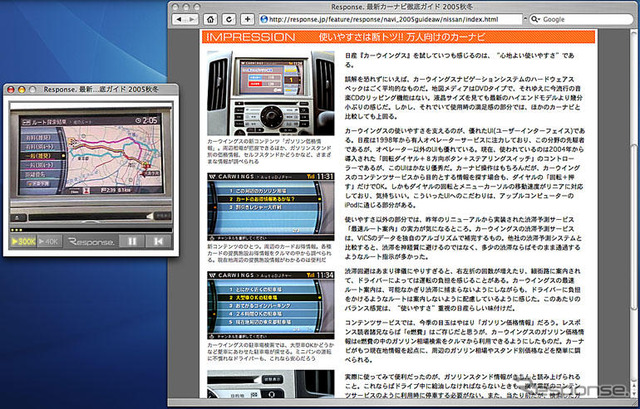
Task: Open the partly visible thumbnail at the page bottom
Action: (x=271, y=384)
